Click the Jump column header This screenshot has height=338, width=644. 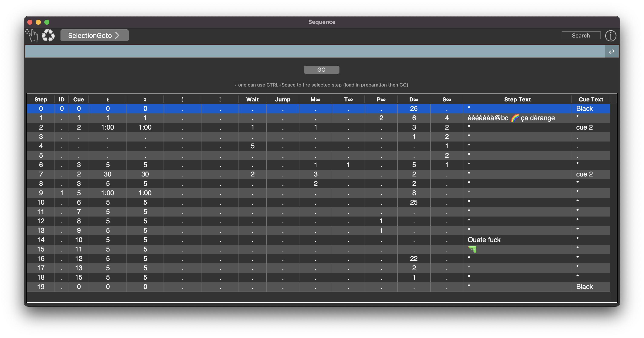283,100
